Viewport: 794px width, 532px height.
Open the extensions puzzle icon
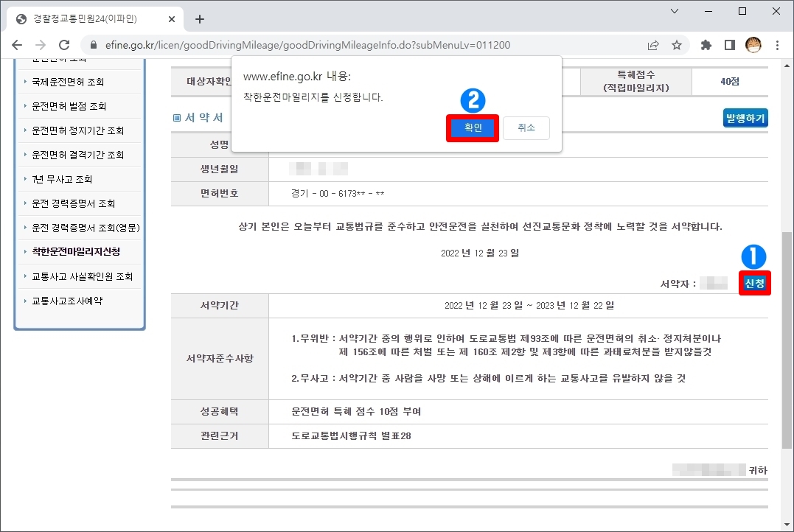(706, 45)
